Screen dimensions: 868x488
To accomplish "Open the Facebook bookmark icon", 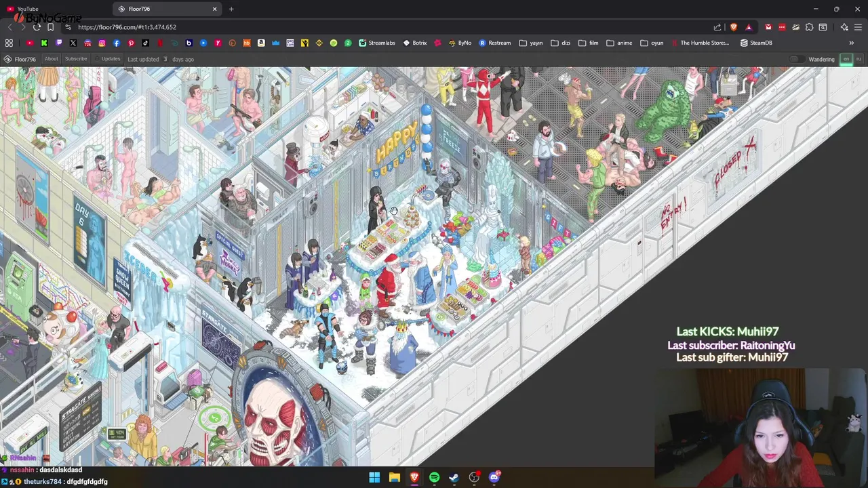I will coord(117,43).
